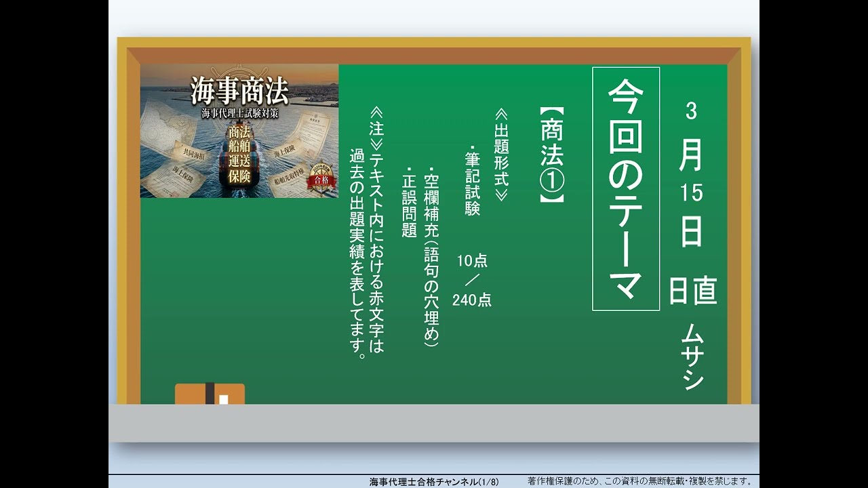The width and height of the screenshot is (868, 488).
Task: Click the ・筆記試験 bullet item
Action: 472,180
